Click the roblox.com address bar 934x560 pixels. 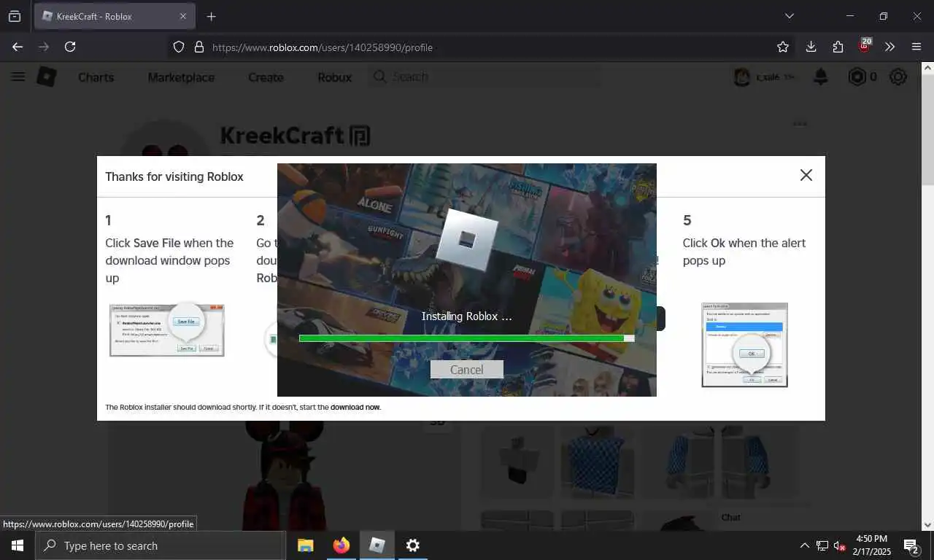click(482, 47)
